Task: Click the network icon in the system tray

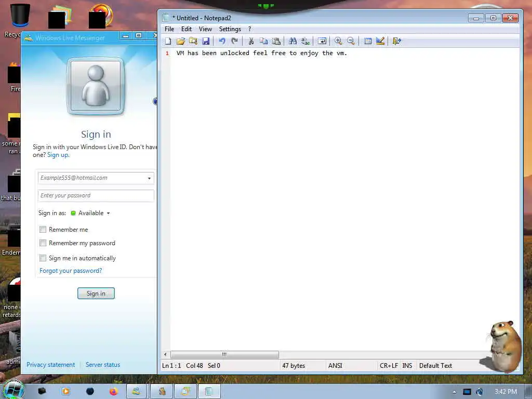Action: pyautogui.click(x=467, y=392)
